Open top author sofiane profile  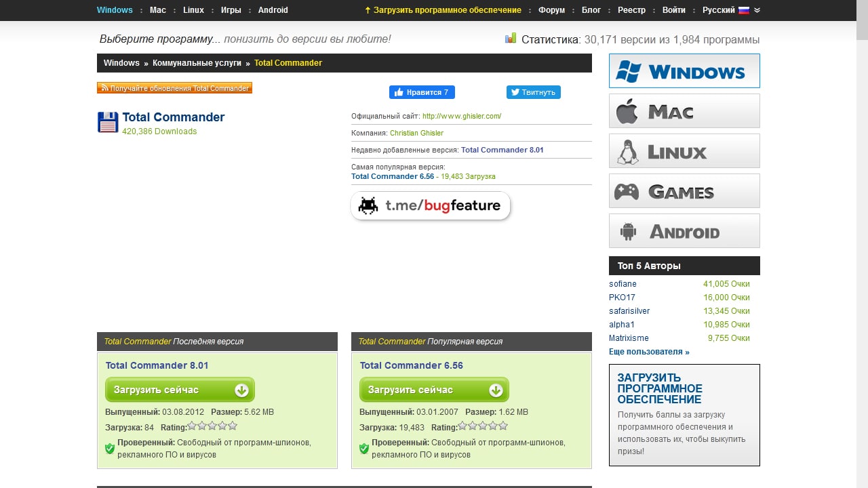[623, 284]
